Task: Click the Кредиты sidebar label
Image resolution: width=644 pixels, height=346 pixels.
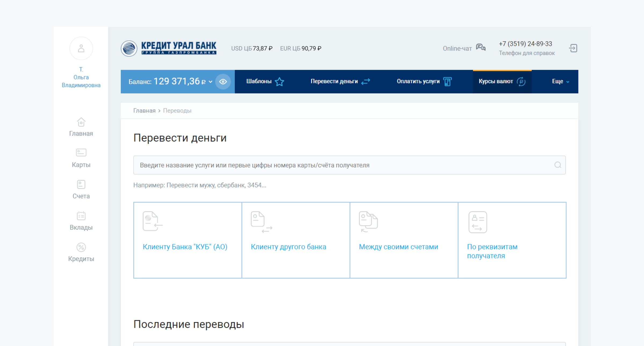Action: pyautogui.click(x=81, y=259)
